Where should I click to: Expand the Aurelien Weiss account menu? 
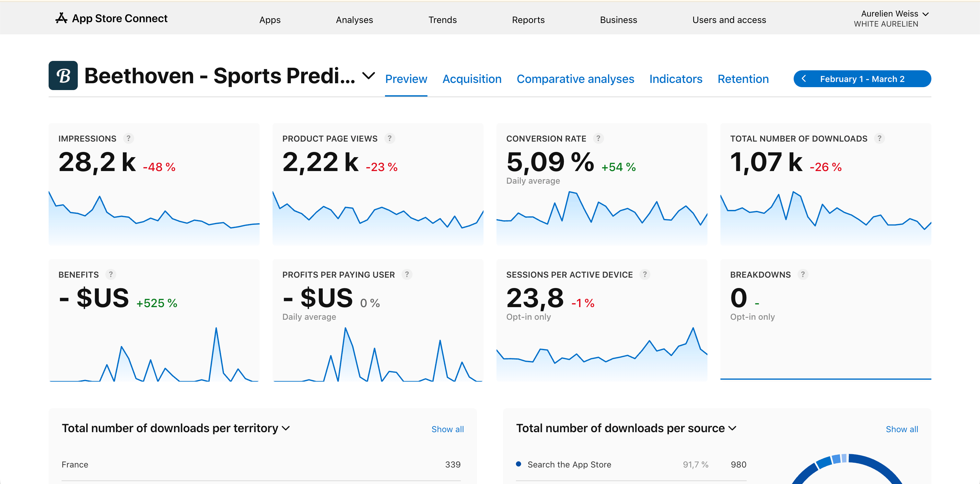(926, 14)
